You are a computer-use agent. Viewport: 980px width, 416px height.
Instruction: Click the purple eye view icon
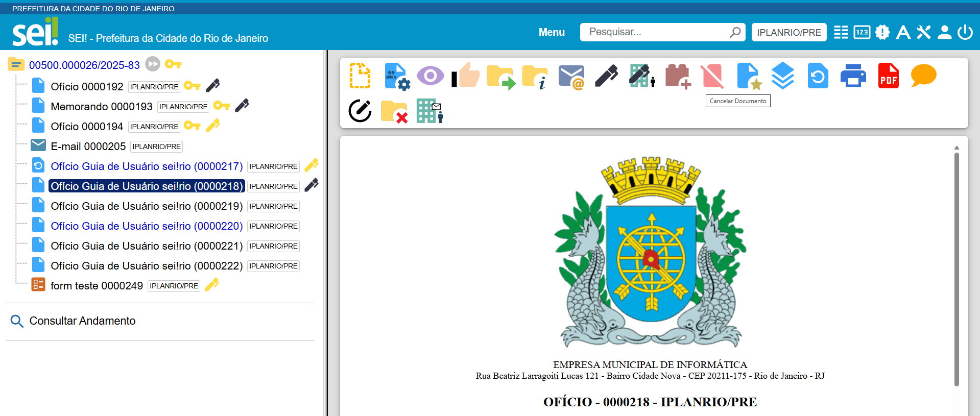pos(430,76)
